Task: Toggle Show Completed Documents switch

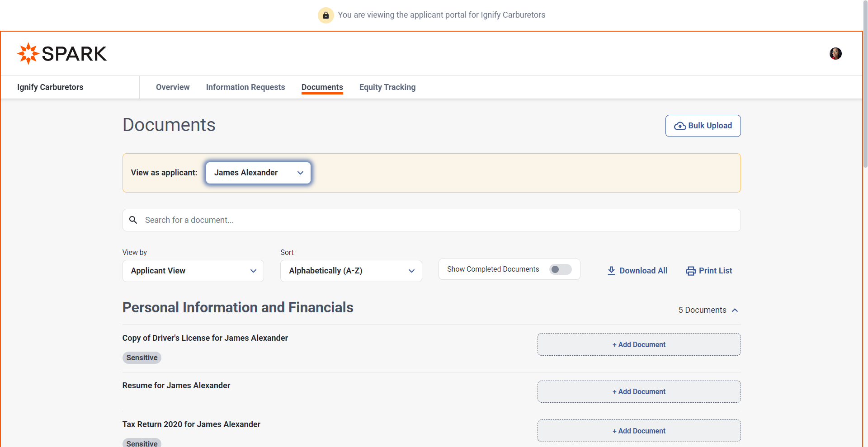Action: pos(560,269)
